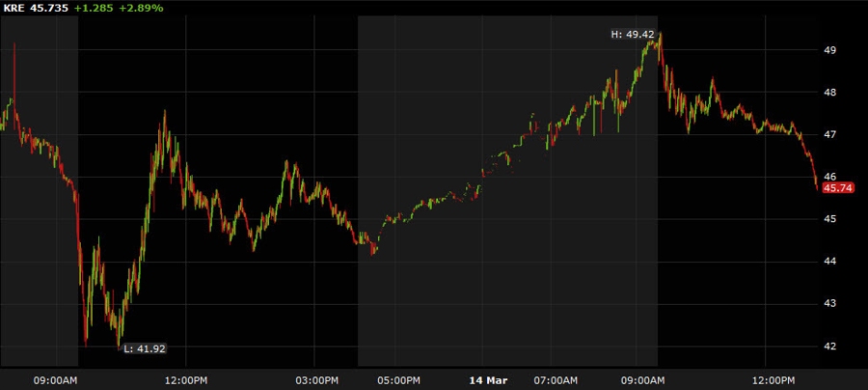The height and width of the screenshot is (390, 868).
Task: Click the 49 price axis label
Action: tap(829, 50)
